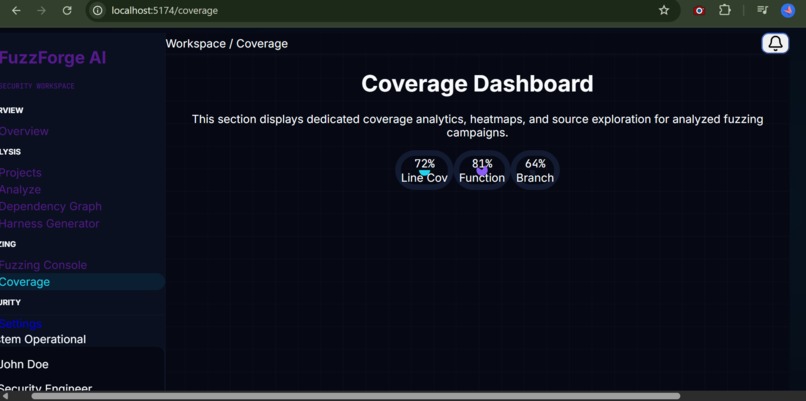
Task: Open the media control playlist icon
Action: click(x=763, y=10)
